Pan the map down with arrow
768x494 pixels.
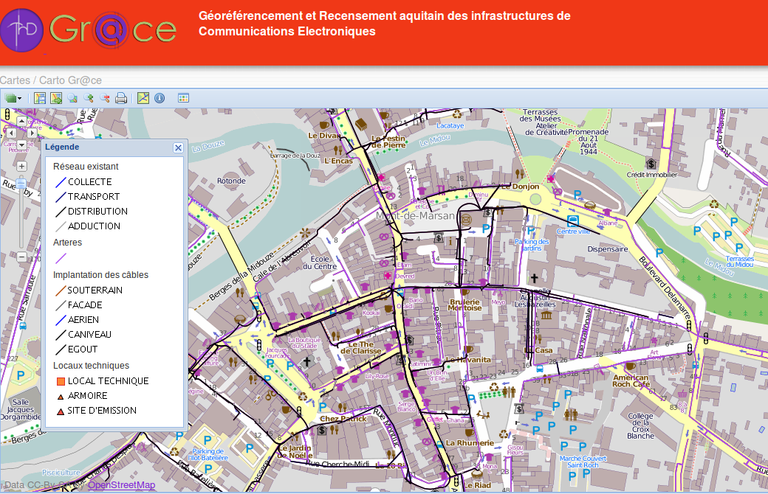tap(20, 144)
